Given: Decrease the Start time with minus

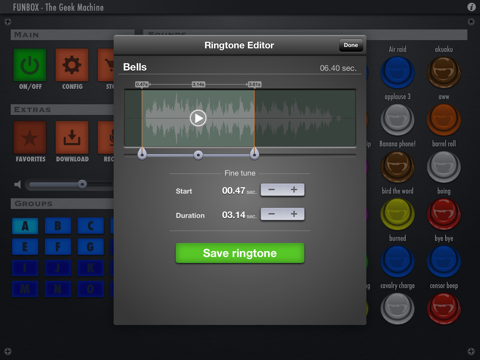Looking at the screenshot, I should [272, 190].
